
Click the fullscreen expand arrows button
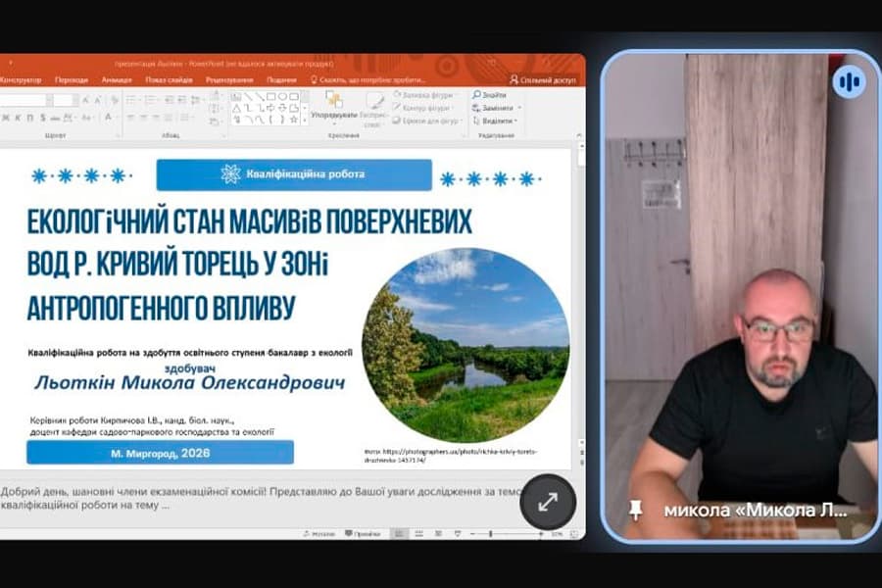(x=548, y=502)
